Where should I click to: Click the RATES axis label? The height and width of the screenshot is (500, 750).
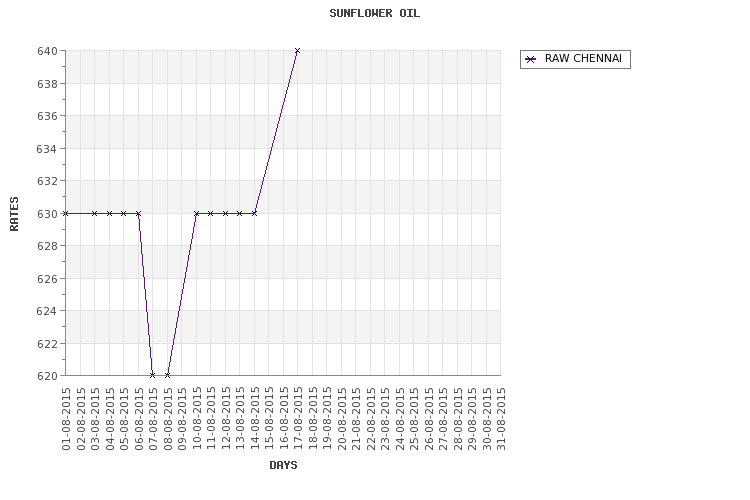pos(14,214)
